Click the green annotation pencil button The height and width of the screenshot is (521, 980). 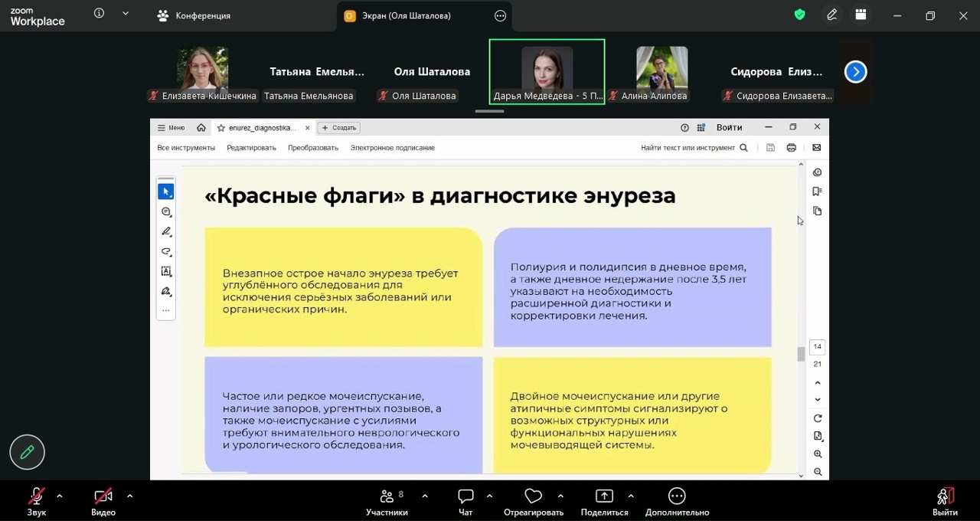tap(28, 452)
